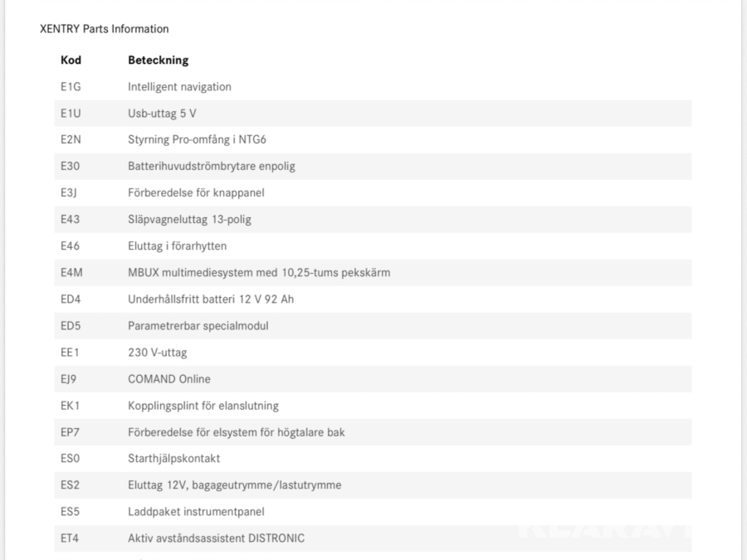Click the E2N code cell
Viewport: 747px width, 560px height.
[71, 139]
